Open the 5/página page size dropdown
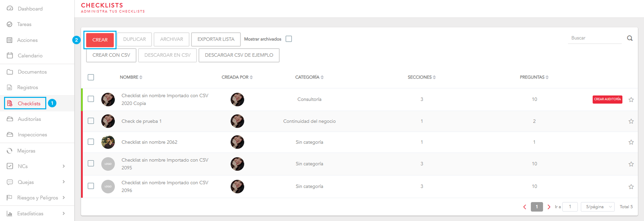 click(597, 207)
